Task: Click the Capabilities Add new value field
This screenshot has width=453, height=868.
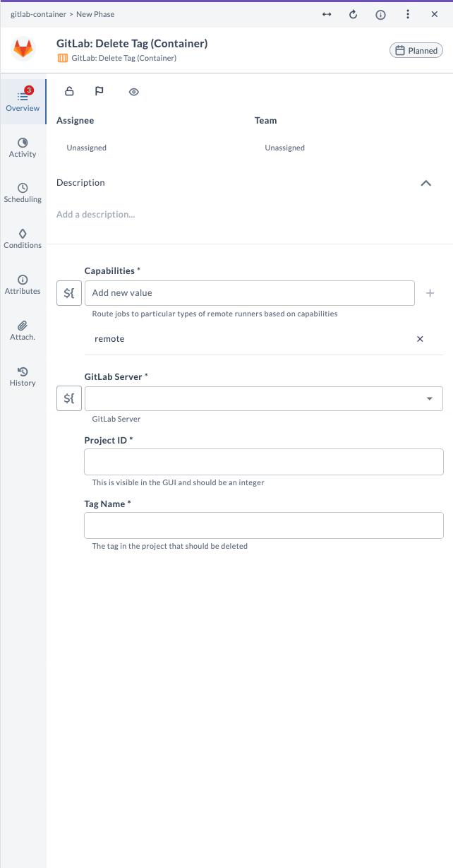Action: click(x=250, y=293)
